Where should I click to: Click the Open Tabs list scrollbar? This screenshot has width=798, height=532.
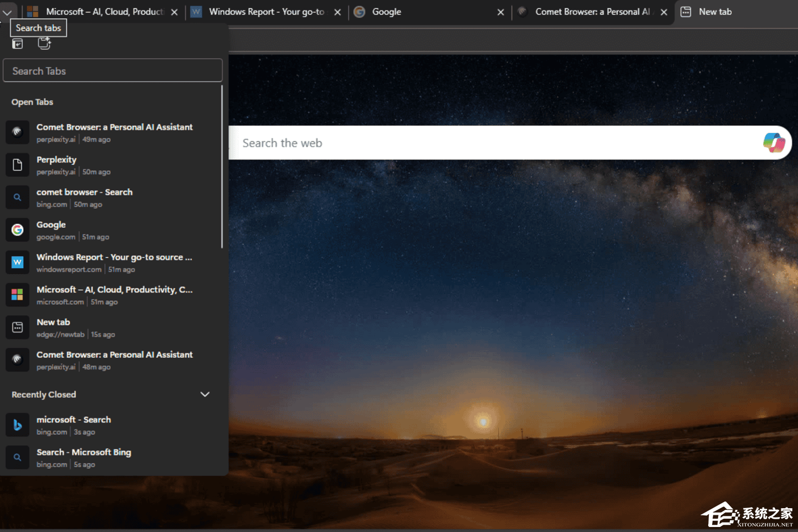click(x=222, y=166)
